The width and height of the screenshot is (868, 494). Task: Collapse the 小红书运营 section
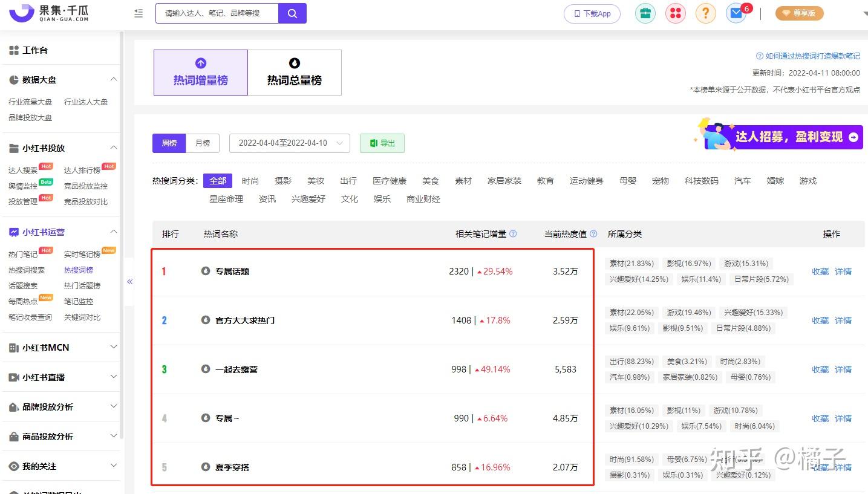(x=113, y=232)
